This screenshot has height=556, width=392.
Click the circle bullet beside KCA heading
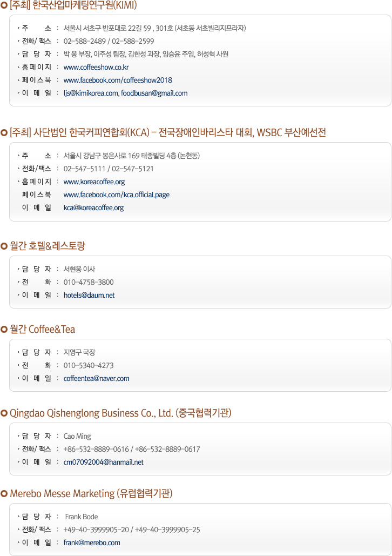(x=4, y=133)
